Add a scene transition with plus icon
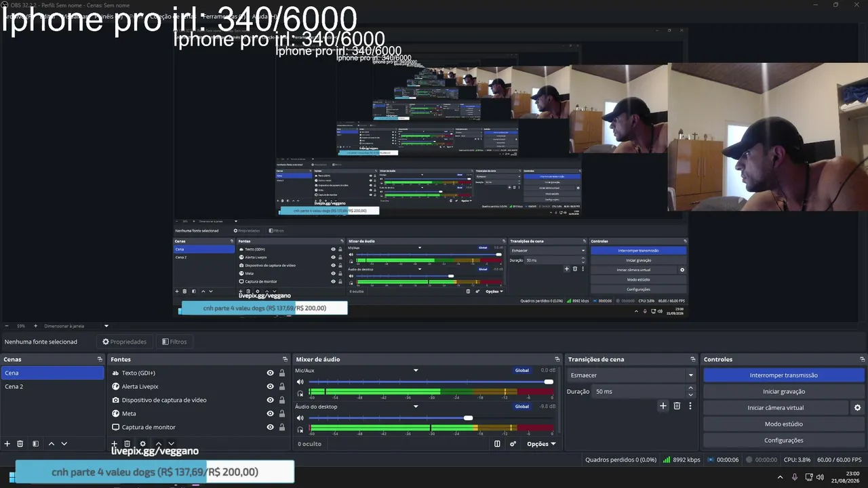 663,406
